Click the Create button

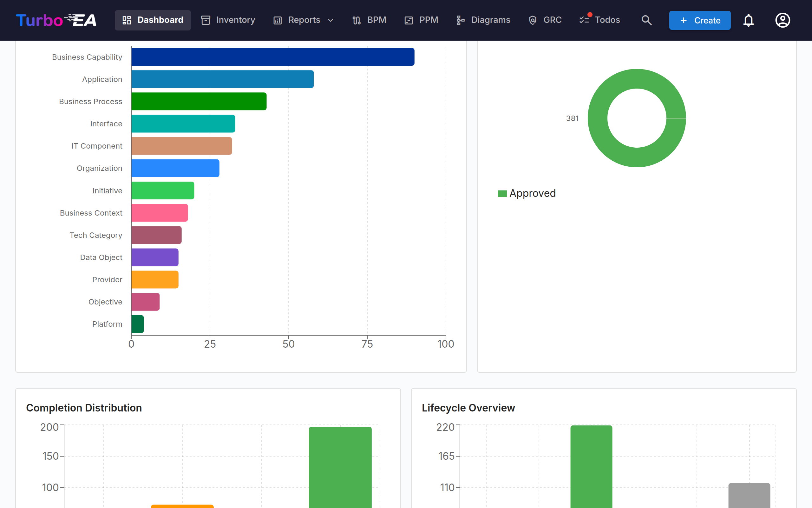pos(700,20)
